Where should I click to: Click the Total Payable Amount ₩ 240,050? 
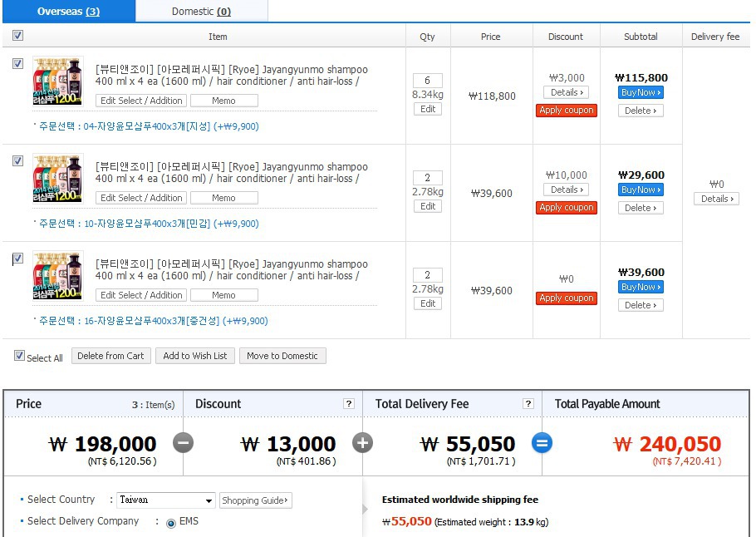point(667,444)
